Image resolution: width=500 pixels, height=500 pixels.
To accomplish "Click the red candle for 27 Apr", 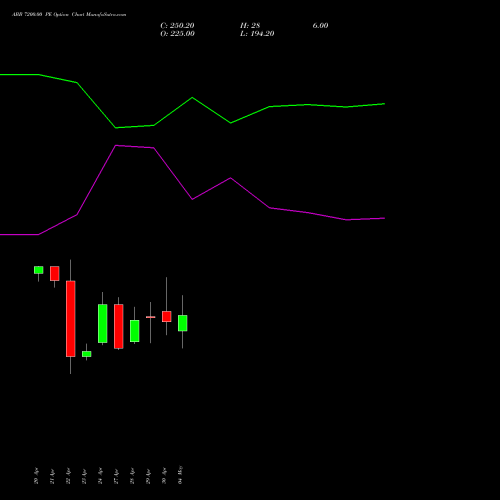I will 119,326.
